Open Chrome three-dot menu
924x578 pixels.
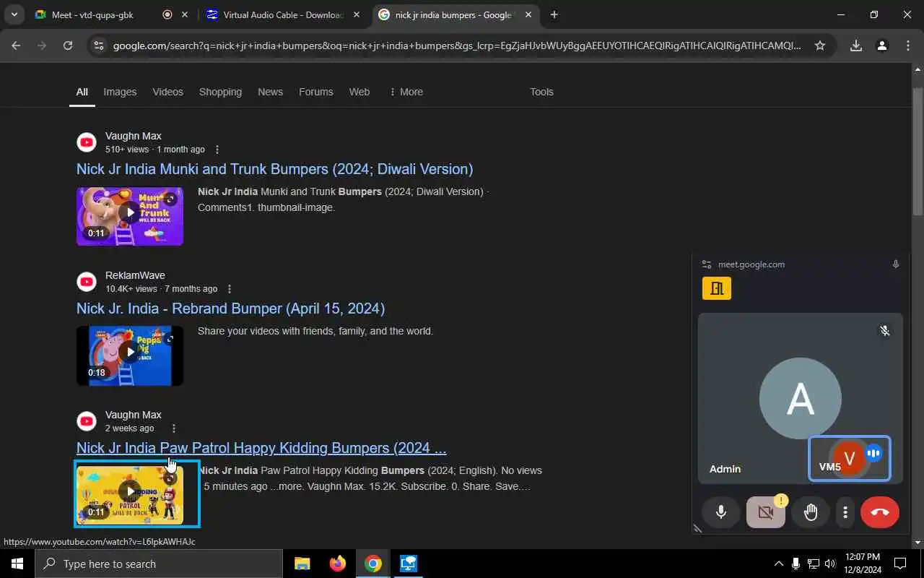907,46
